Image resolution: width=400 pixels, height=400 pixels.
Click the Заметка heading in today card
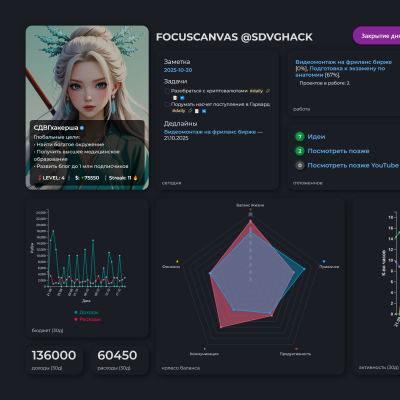pos(177,62)
